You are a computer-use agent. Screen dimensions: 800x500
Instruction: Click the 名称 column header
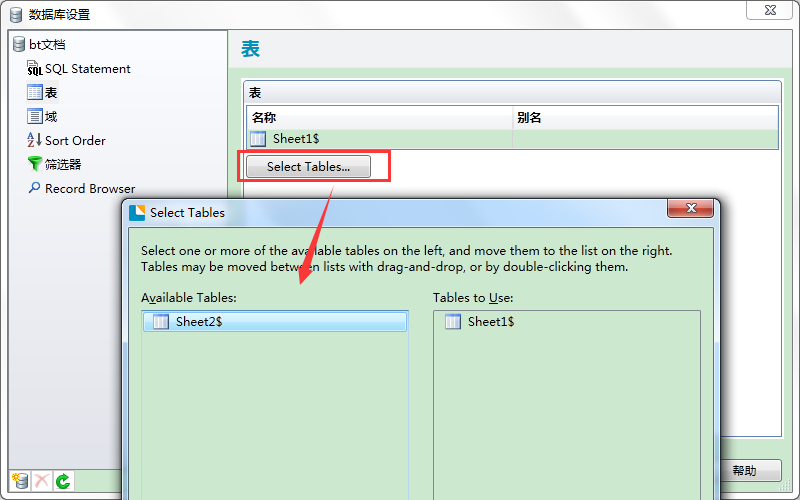click(380, 118)
